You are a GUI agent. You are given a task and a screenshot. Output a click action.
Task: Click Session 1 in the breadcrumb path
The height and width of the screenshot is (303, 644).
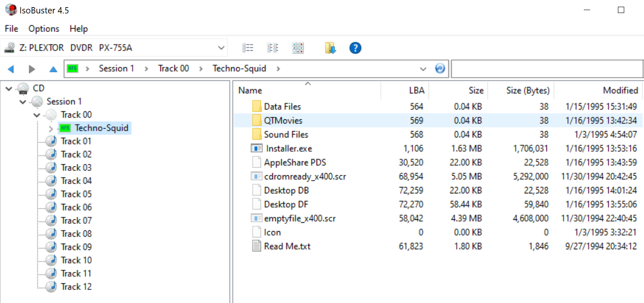coord(117,69)
